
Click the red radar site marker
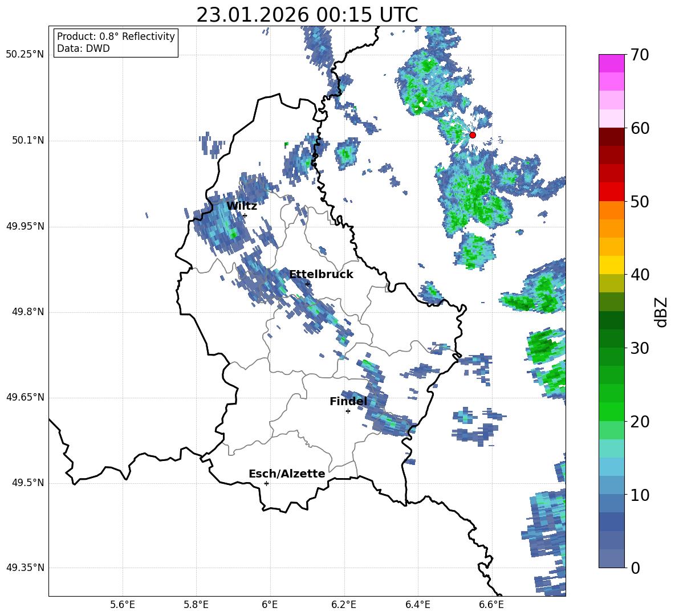click(472, 135)
